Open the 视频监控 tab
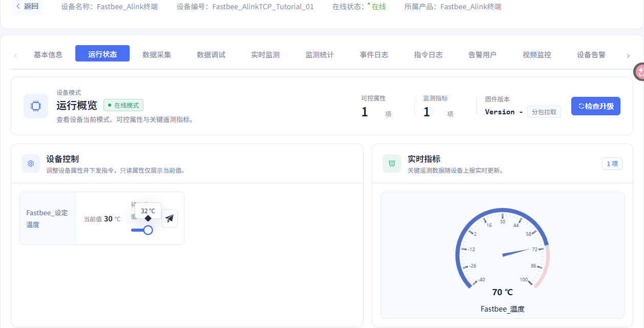This screenshot has width=644, height=328. tap(537, 55)
